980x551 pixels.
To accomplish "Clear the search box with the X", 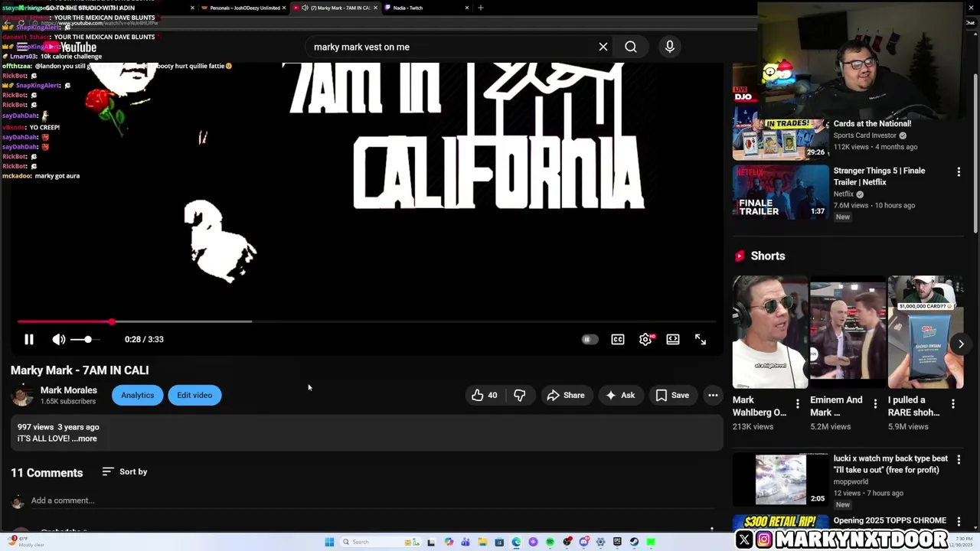I will click(x=603, y=47).
